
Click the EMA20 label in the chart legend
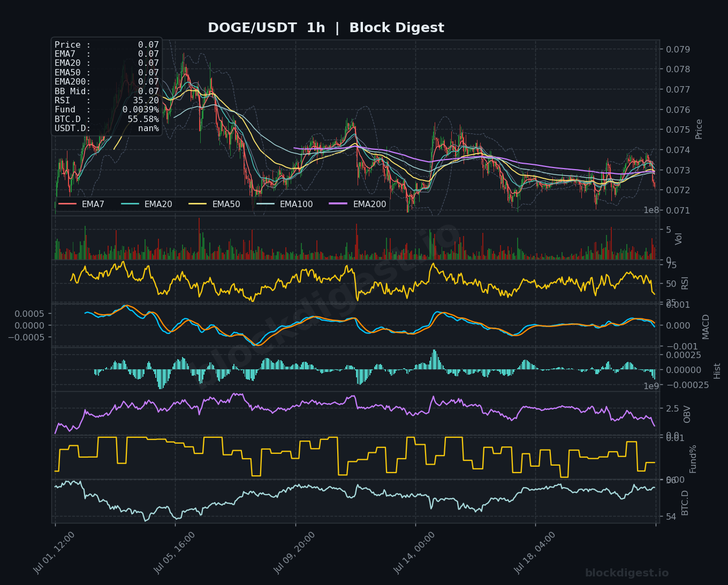click(158, 204)
